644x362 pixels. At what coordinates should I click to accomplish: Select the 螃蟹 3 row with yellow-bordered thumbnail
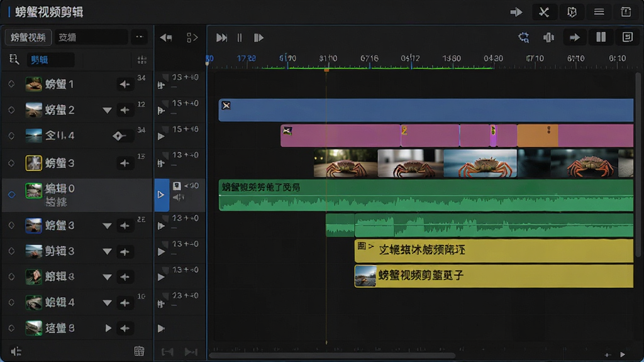77,163
